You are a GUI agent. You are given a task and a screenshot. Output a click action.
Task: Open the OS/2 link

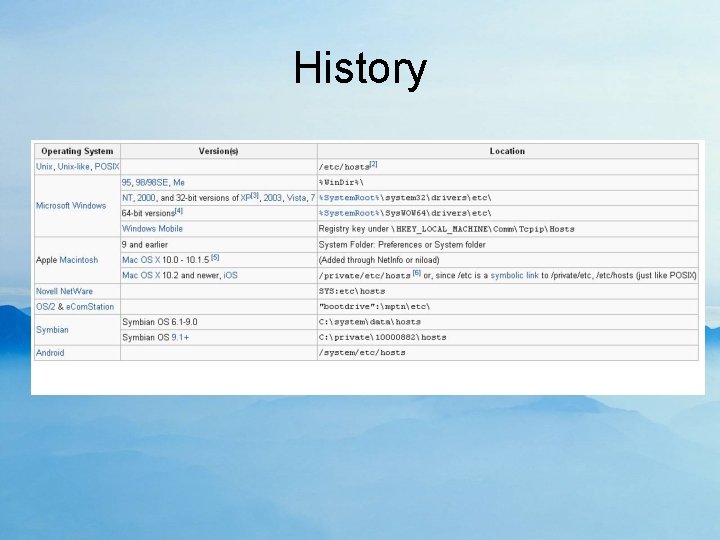45,307
